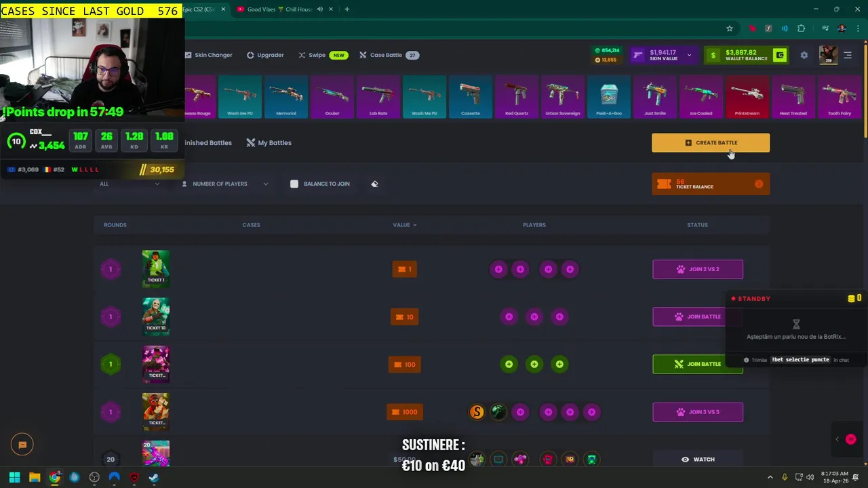Open site settings gear icon
The width and height of the screenshot is (868, 488).
pos(804,55)
